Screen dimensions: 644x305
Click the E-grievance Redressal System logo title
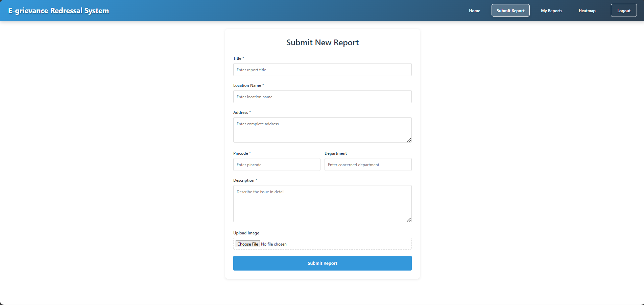(x=58, y=10)
